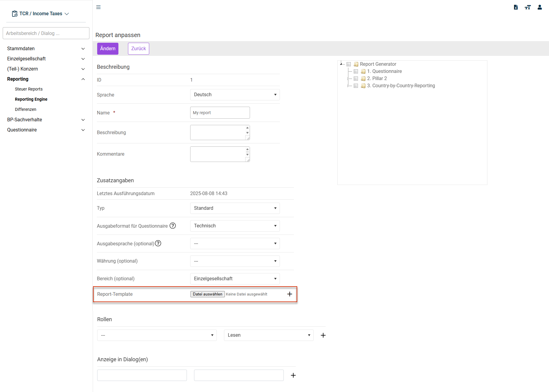Click the text size icon
The image size is (549, 392).
click(x=528, y=7)
